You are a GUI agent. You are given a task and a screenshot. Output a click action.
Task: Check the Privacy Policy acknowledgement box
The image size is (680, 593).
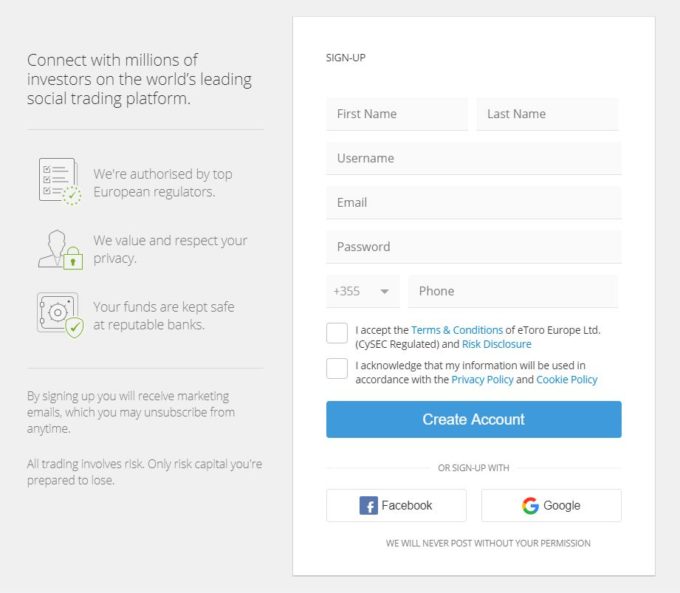(x=337, y=368)
